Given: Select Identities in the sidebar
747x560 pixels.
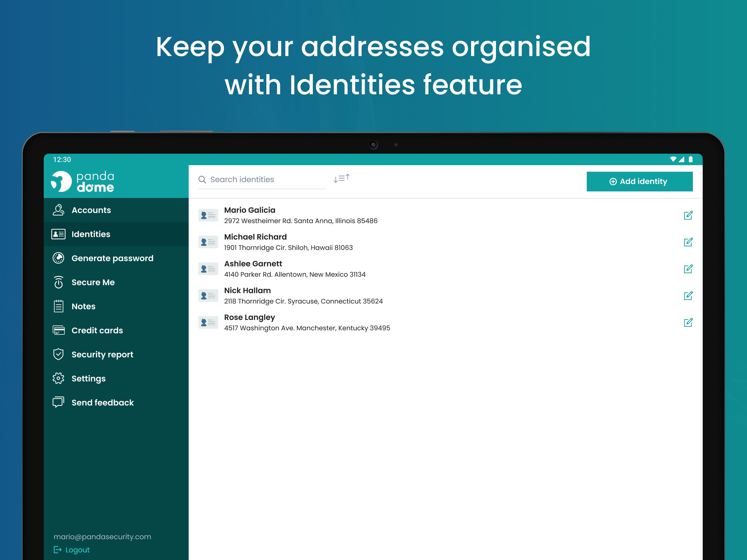Looking at the screenshot, I should pyautogui.click(x=116, y=234).
